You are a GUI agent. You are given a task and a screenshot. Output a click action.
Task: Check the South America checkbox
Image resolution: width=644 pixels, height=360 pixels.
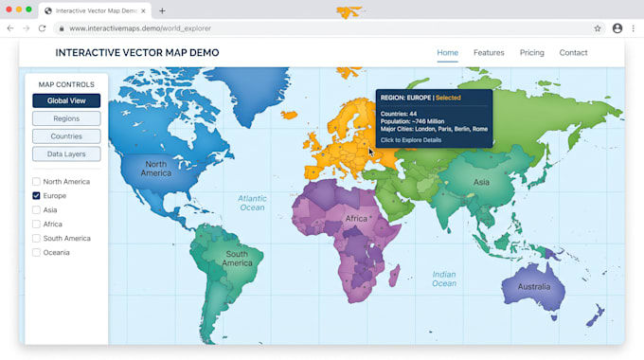tap(36, 238)
